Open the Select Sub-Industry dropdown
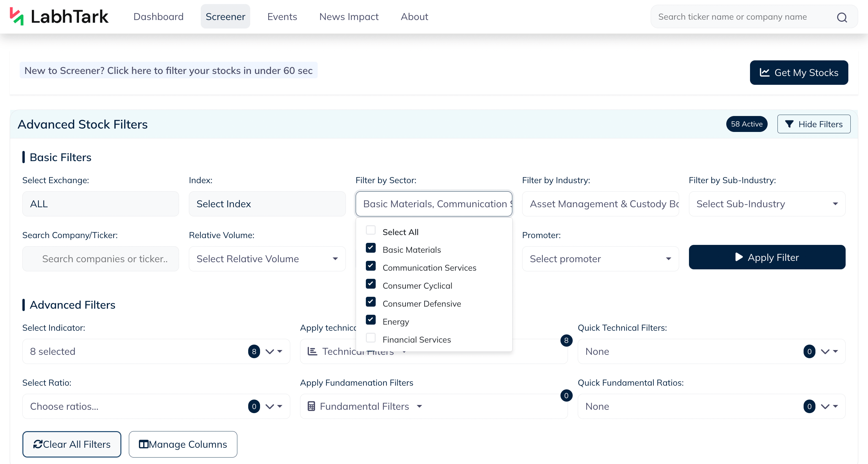This screenshot has width=868, height=464. 767,204
